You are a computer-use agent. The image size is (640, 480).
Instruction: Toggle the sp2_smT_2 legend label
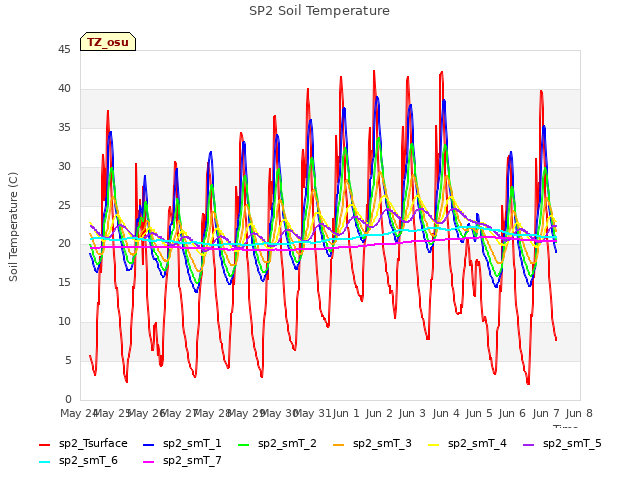[x=287, y=444]
